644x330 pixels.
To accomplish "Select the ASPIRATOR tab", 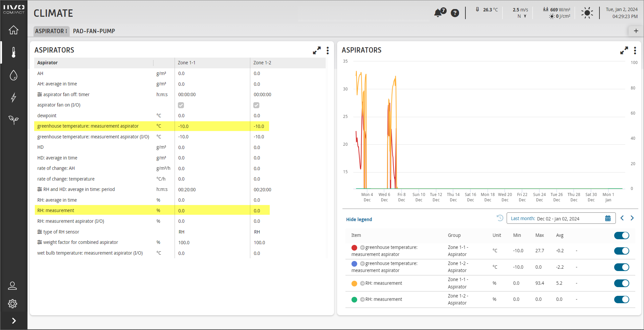I will tap(49, 31).
